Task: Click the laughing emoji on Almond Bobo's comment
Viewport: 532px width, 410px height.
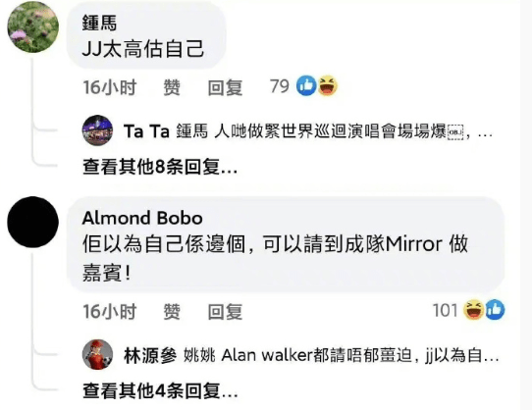Action: [x=474, y=310]
